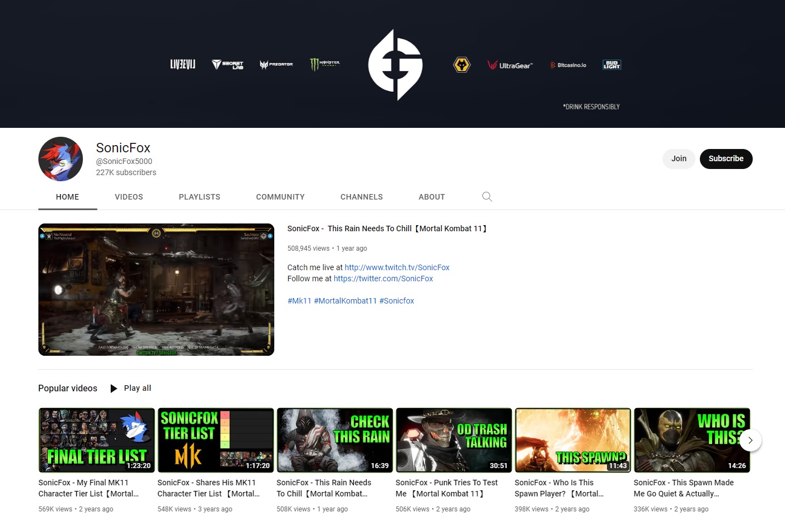Go to the Community tab
The image size is (785, 532).
[280, 197]
